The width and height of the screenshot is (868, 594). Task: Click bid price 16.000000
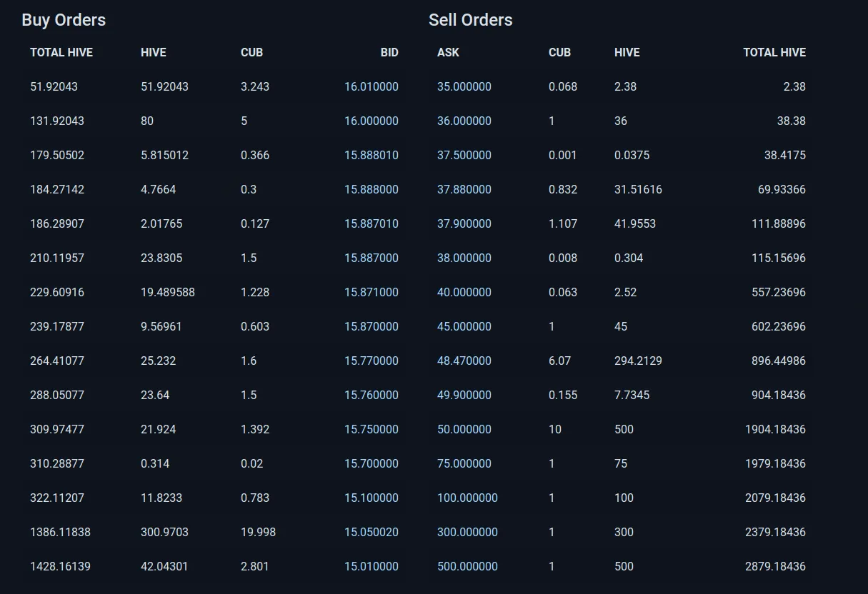coord(371,121)
